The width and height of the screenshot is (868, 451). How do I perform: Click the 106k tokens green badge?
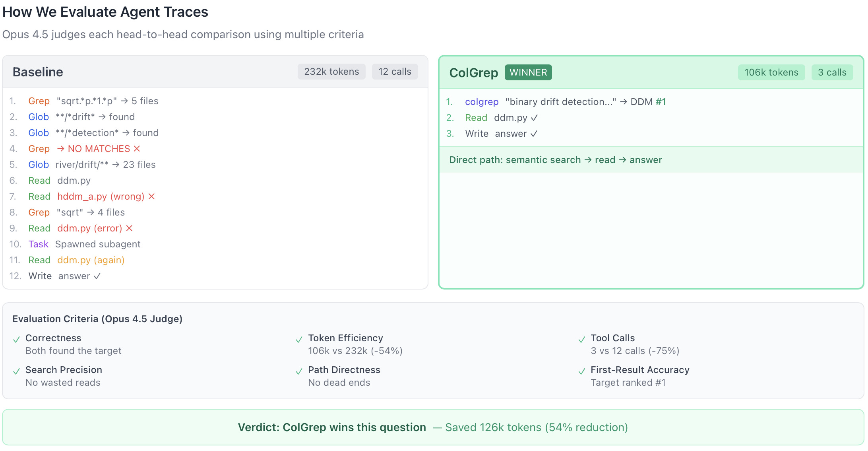pyautogui.click(x=771, y=72)
